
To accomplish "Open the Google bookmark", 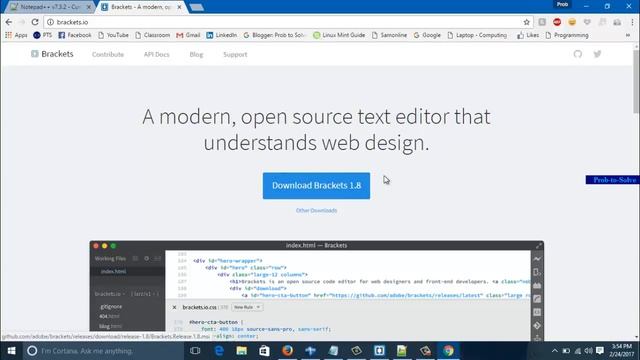I will [427, 35].
